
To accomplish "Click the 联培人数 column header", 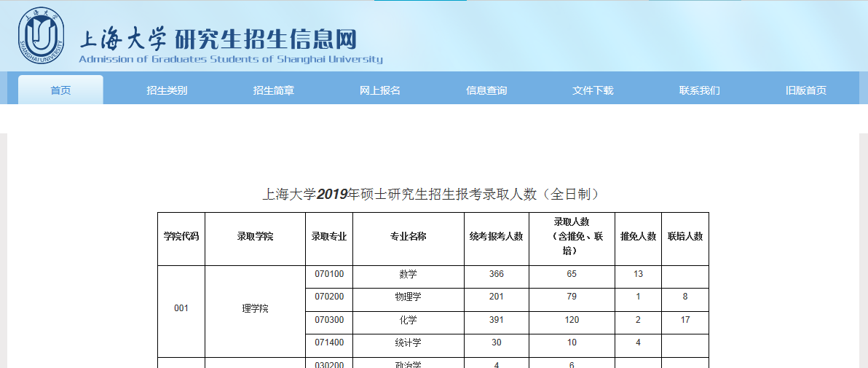I will pyautogui.click(x=684, y=237).
